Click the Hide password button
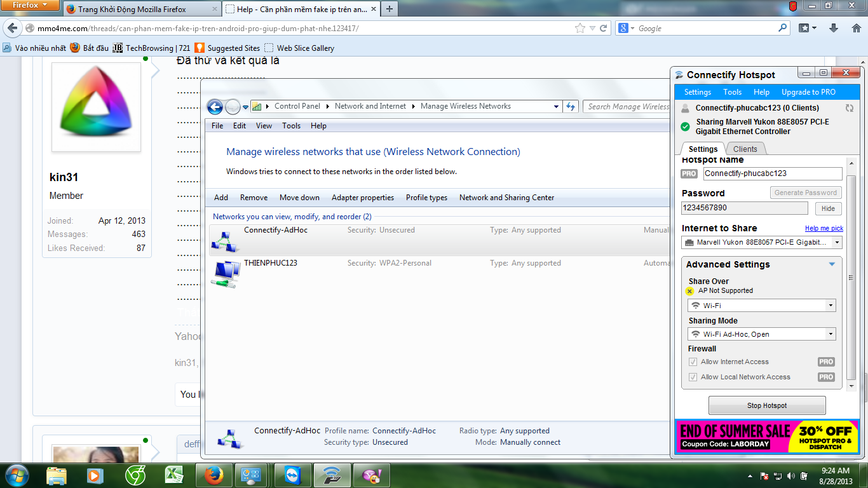This screenshot has width=868, height=488. coord(828,208)
